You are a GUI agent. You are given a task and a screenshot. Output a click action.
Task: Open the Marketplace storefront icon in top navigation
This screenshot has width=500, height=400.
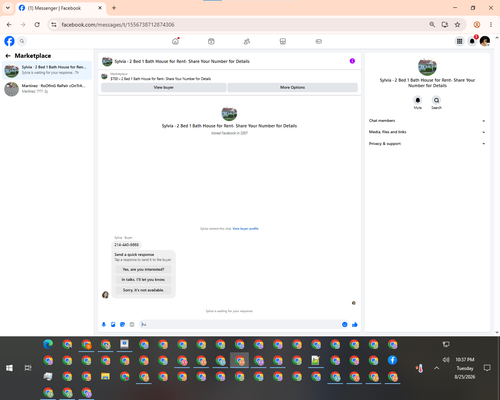(x=283, y=41)
